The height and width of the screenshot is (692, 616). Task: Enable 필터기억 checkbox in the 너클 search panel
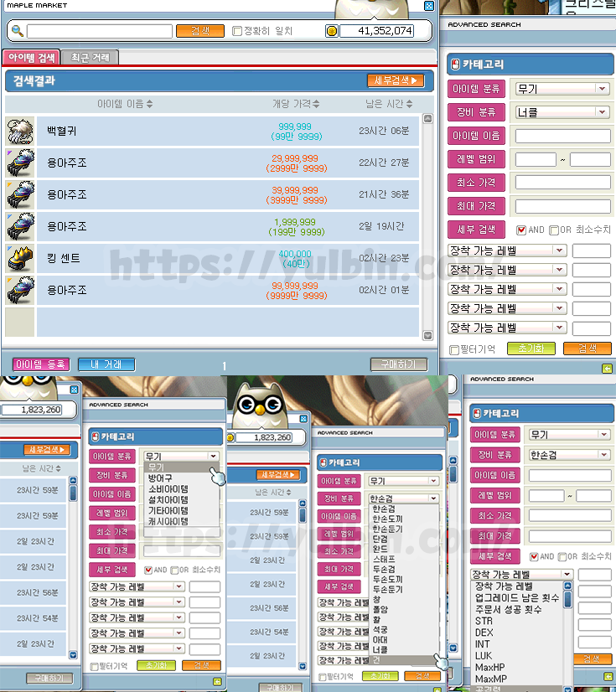pos(453,350)
